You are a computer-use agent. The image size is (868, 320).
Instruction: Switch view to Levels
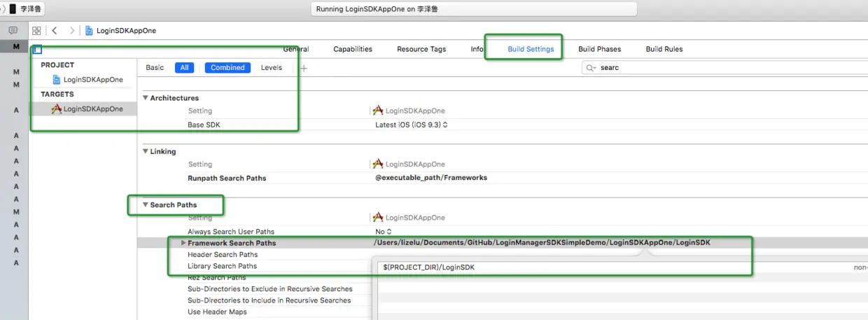click(x=272, y=68)
